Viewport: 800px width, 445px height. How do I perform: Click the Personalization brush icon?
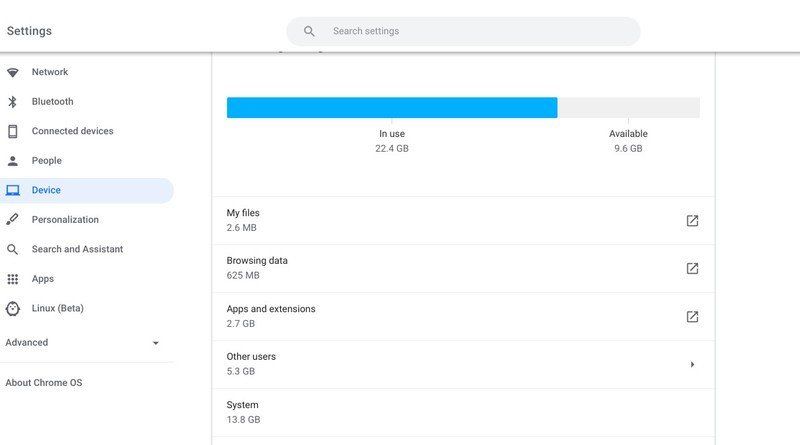point(13,220)
